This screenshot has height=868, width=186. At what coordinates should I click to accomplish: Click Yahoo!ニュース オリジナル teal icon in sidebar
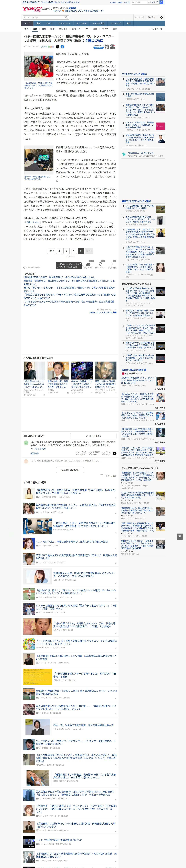(124, 154)
